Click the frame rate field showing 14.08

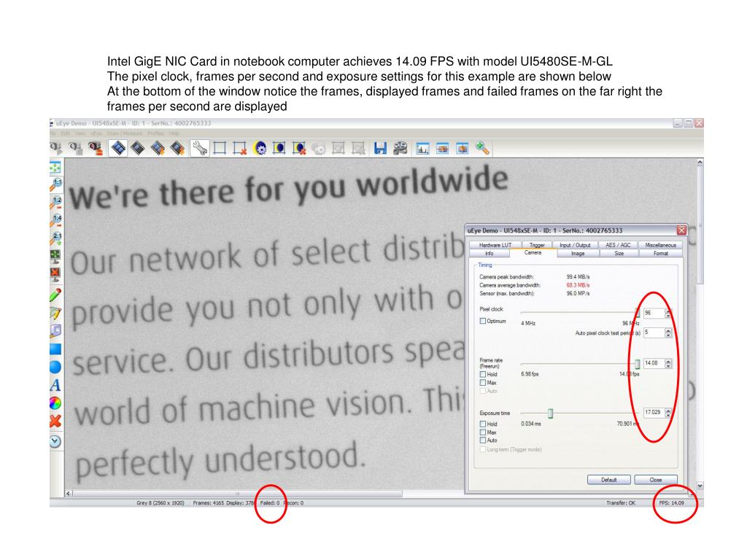(x=654, y=363)
